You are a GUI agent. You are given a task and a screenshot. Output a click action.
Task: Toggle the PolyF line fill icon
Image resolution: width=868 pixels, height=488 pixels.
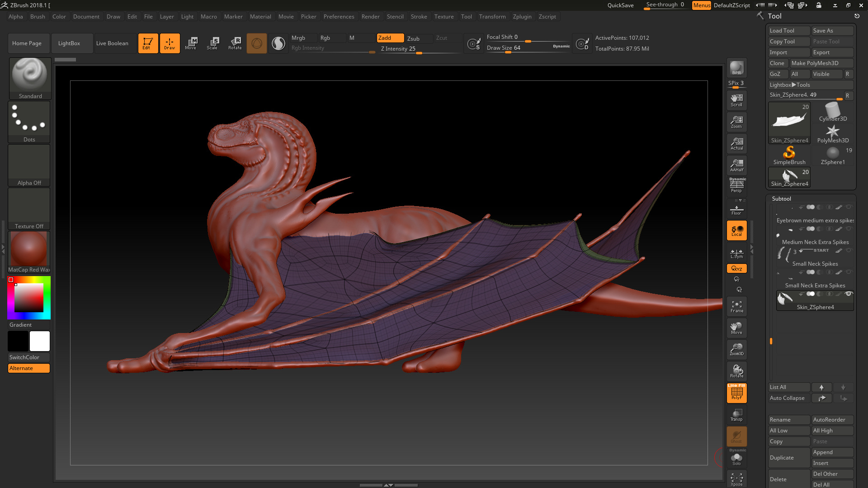click(736, 393)
